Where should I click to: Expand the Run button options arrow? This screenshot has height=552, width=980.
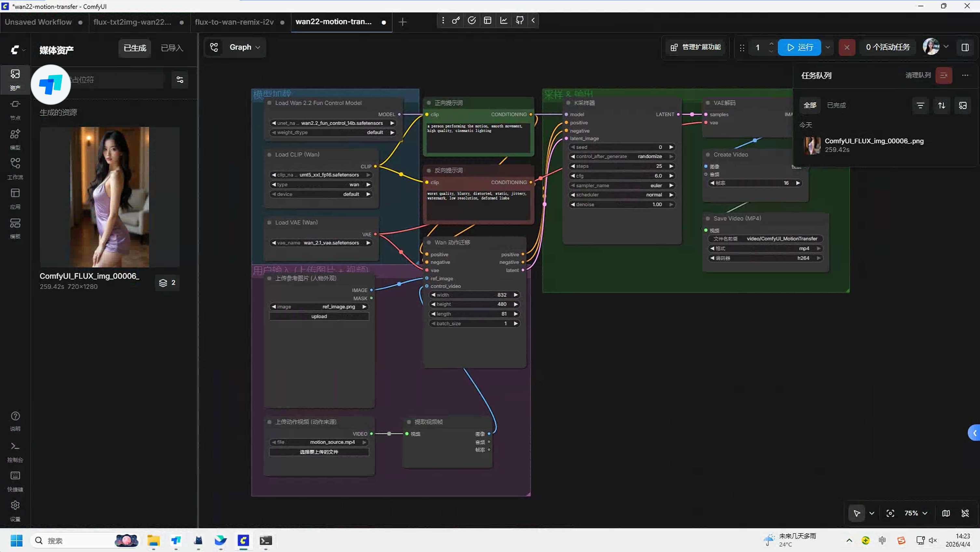pos(827,47)
